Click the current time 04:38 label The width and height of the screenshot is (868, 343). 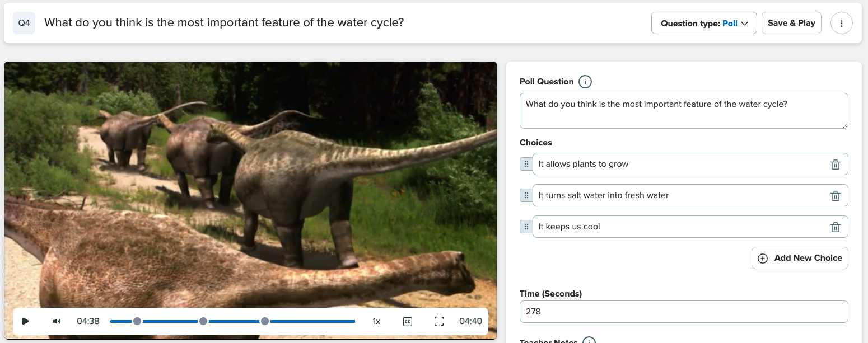pyautogui.click(x=88, y=321)
